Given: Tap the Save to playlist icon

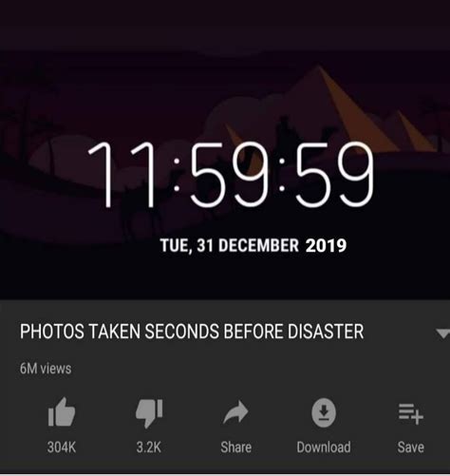Looking at the screenshot, I should click(x=411, y=413).
